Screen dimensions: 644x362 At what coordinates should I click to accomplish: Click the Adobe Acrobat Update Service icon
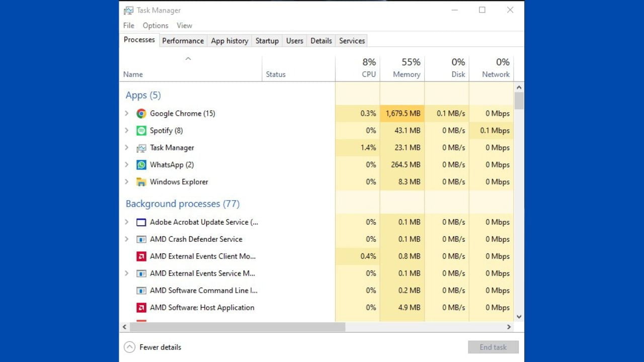pos(141,222)
